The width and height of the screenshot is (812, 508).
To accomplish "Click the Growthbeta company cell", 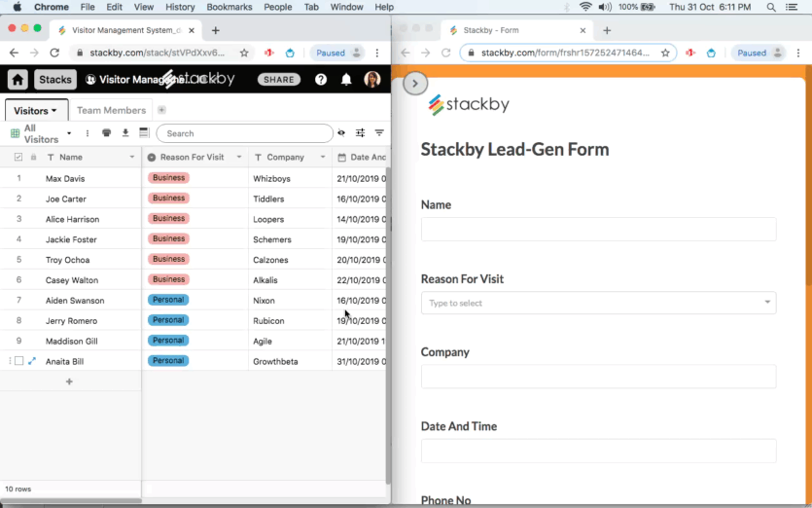I will pyautogui.click(x=290, y=361).
